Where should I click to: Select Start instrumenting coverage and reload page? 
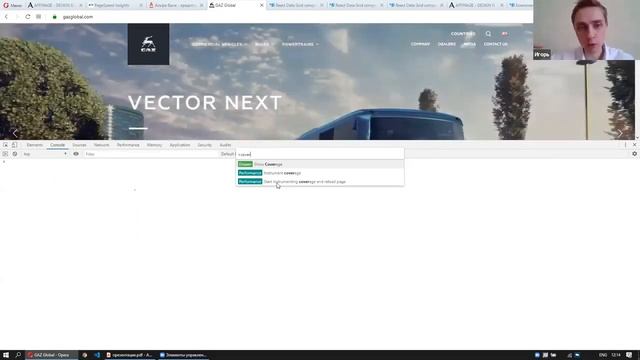coord(320,182)
